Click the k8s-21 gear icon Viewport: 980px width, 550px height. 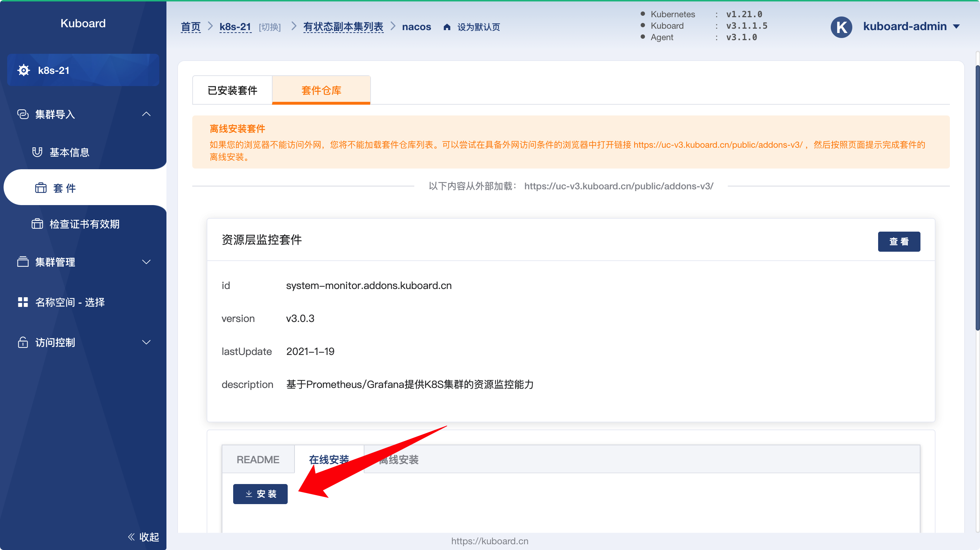24,70
